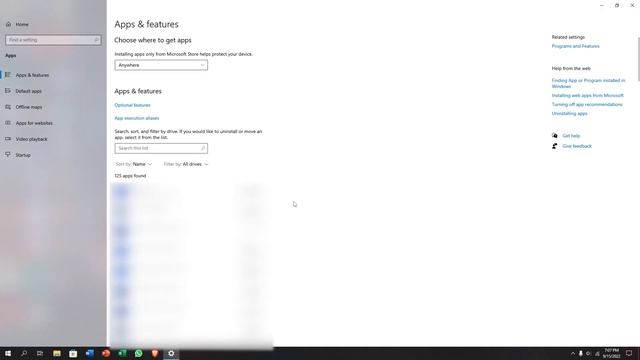This screenshot has height=360, width=640.
Task: Open the Sort by Name dropdown
Action: [134, 164]
